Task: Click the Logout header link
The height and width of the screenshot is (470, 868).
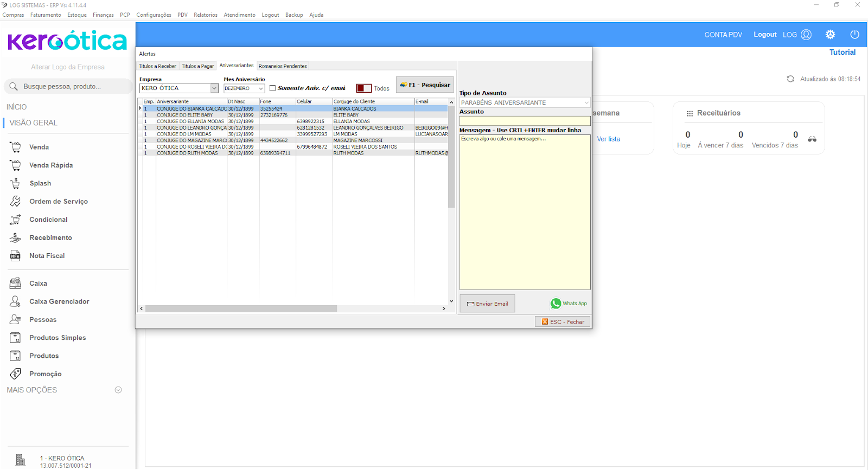Action: click(765, 35)
